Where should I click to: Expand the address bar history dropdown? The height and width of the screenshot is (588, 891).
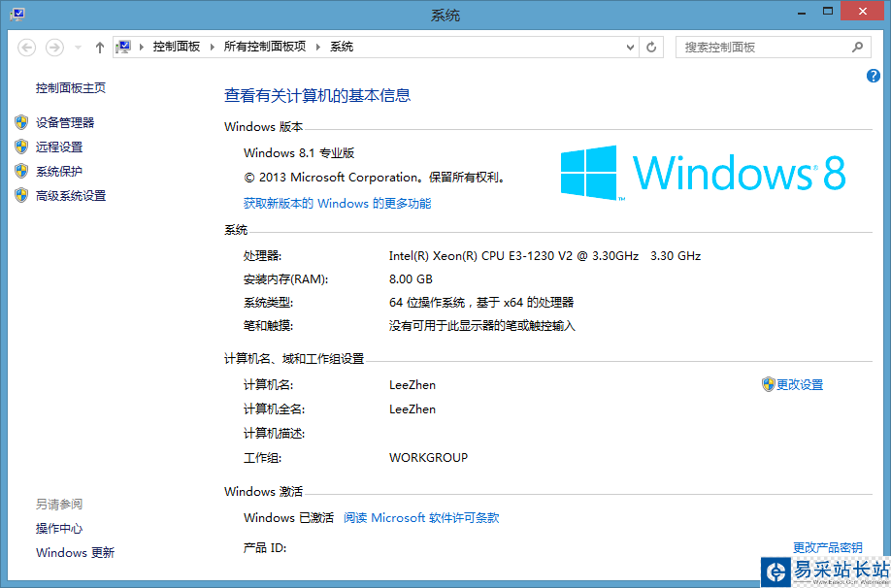[630, 48]
